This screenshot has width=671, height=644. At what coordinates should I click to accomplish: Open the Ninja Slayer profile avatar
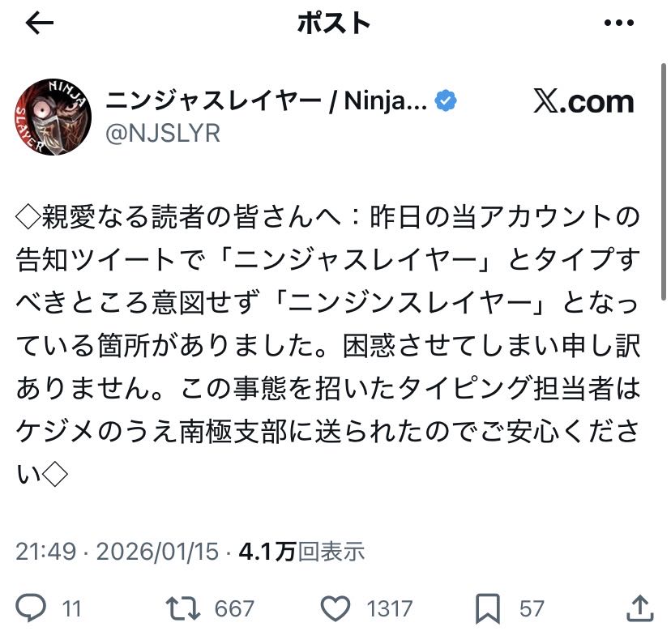[x=53, y=117]
